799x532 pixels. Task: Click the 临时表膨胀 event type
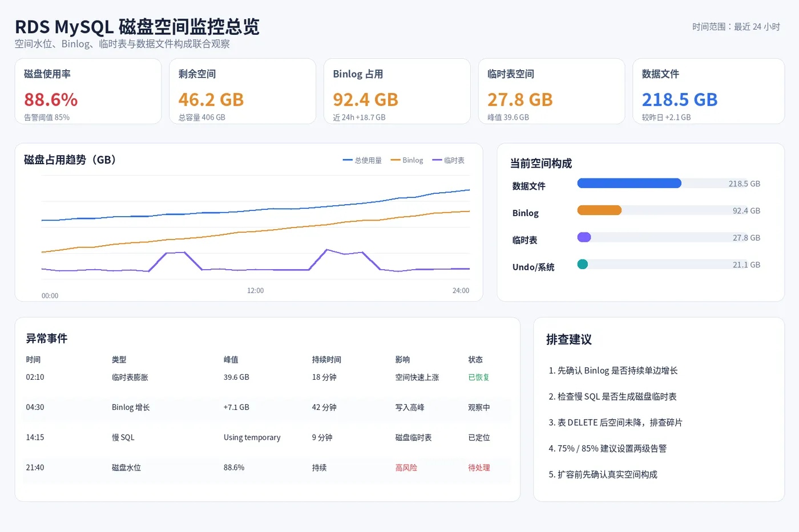pyautogui.click(x=130, y=377)
